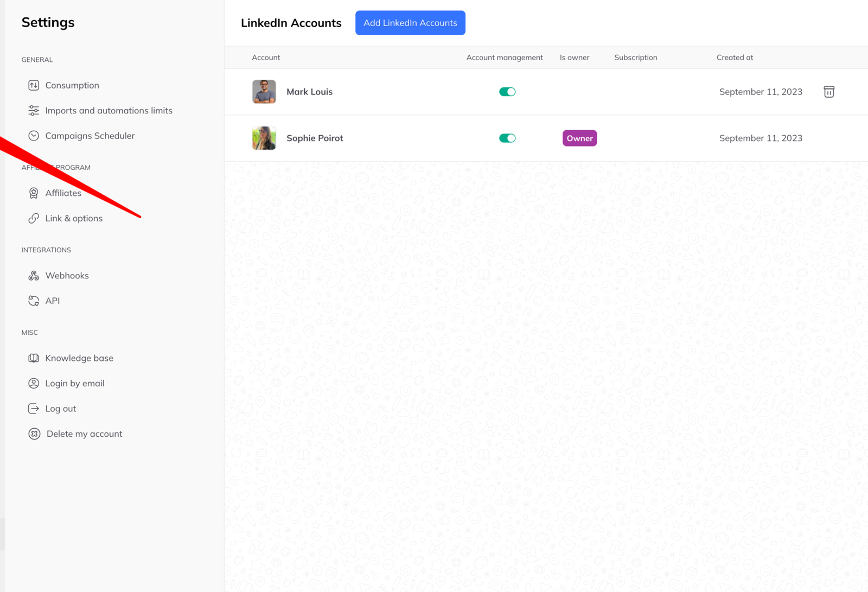Click the Imports and automations limits sliders icon

(34, 111)
